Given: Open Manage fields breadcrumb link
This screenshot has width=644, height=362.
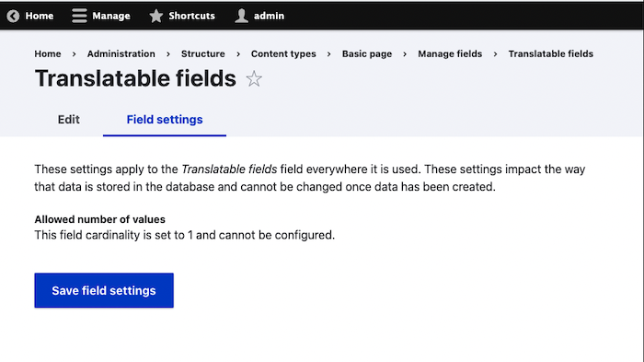Looking at the screenshot, I should [x=450, y=54].
